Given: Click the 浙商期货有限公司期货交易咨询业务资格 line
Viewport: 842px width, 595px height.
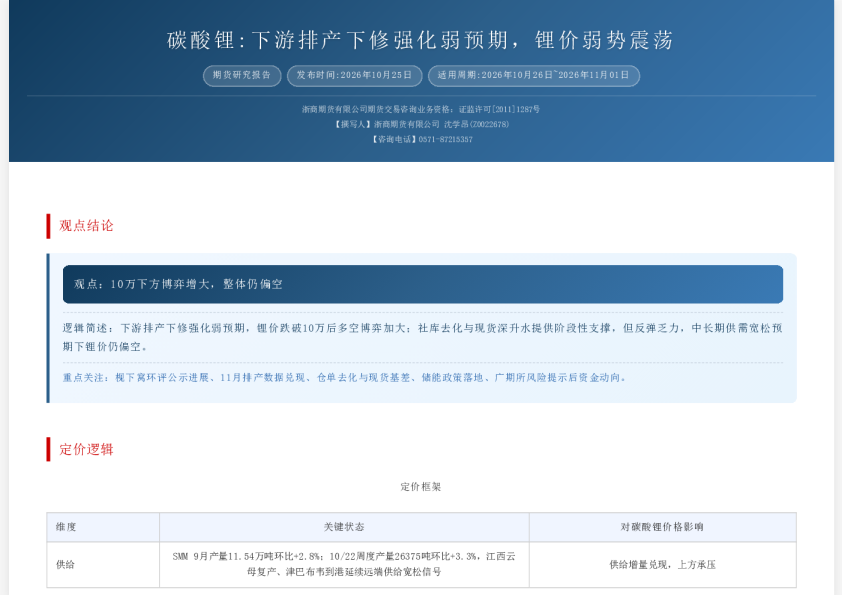Looking at the screenshot, I should coord(420,109).
